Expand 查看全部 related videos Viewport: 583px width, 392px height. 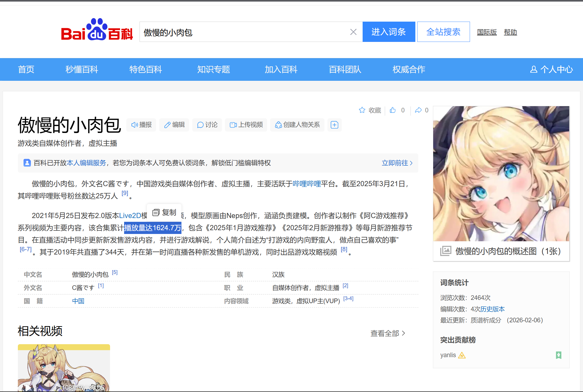387,333
